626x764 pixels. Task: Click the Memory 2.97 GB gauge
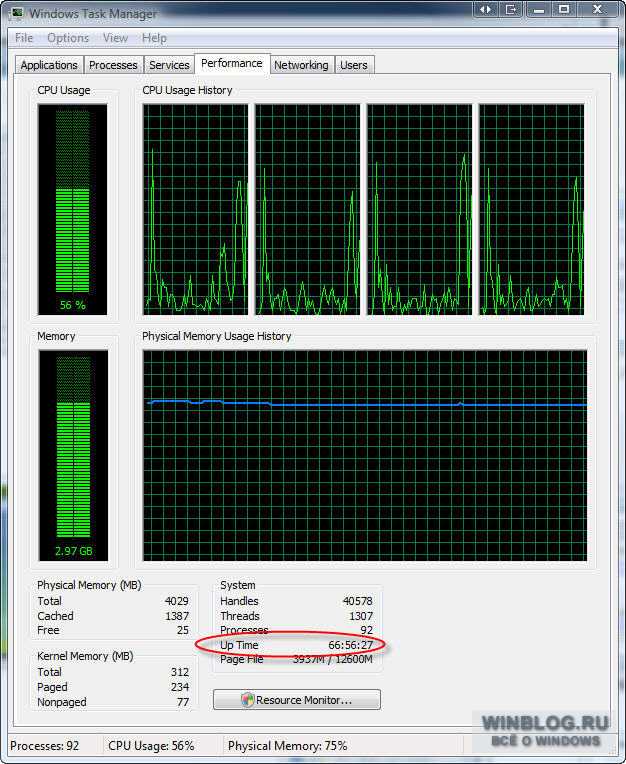click(73, 456)
